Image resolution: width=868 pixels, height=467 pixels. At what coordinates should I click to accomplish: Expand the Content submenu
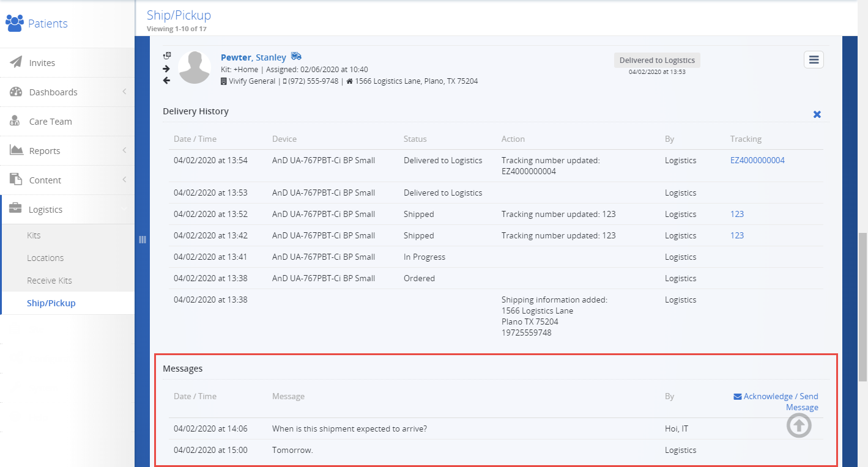point(67,180)
